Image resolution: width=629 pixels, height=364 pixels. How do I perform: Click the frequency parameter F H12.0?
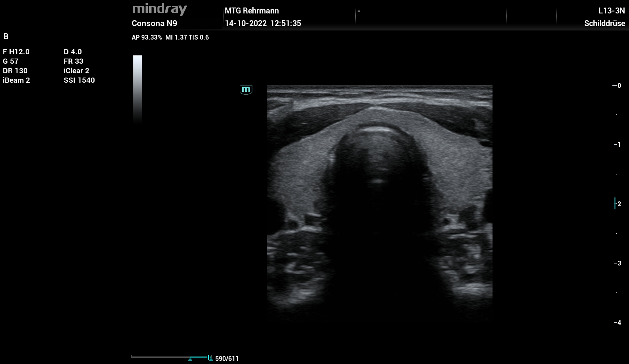[x=16, y=52]
